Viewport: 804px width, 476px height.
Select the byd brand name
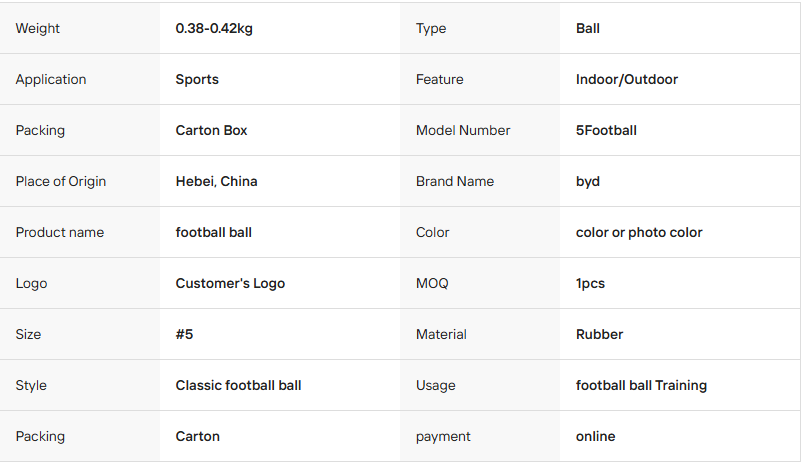coord(588,181)
